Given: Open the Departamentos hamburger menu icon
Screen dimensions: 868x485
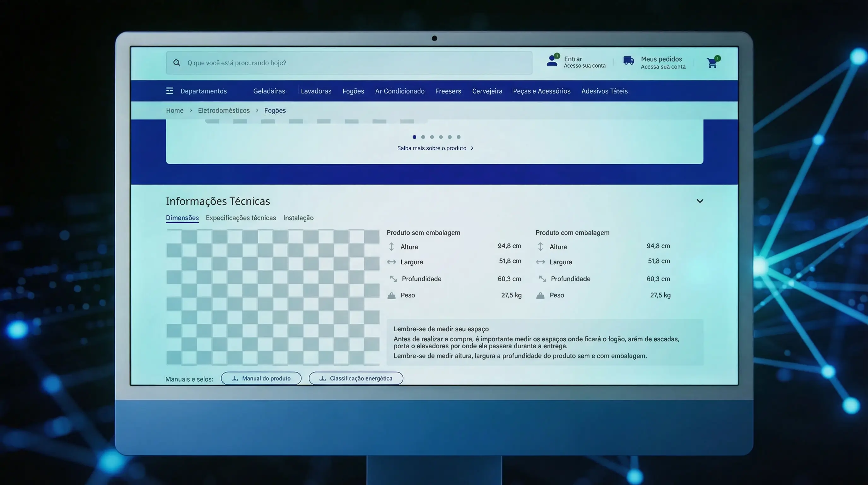Looking at the screenshot, I should (x=170, y=91).
